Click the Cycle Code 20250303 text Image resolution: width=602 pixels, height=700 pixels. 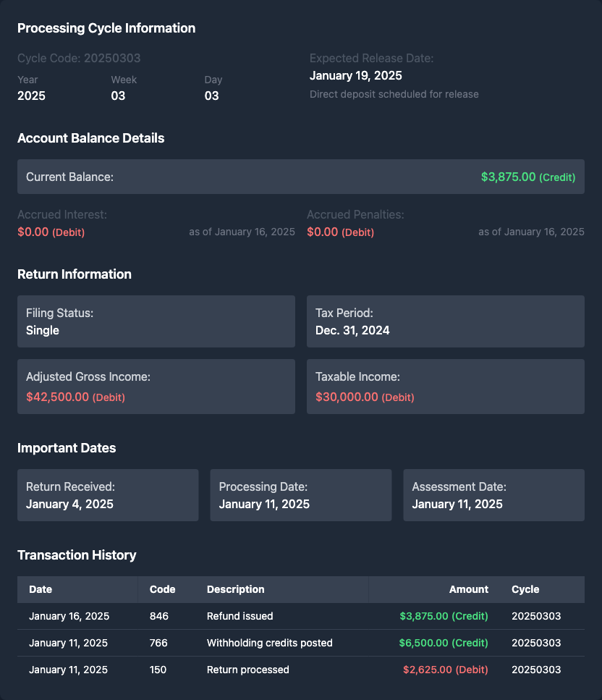tap(79, 58)
